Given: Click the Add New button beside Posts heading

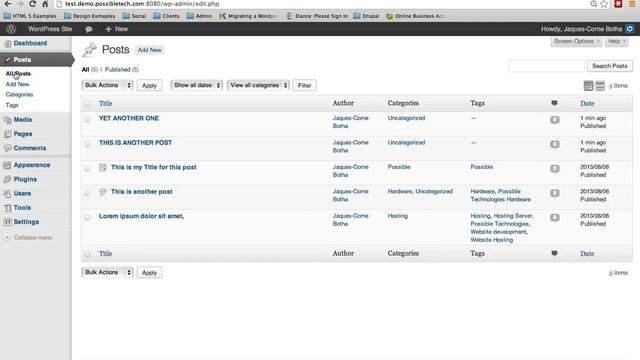Looking at the screenshot, I should point(149,50).
